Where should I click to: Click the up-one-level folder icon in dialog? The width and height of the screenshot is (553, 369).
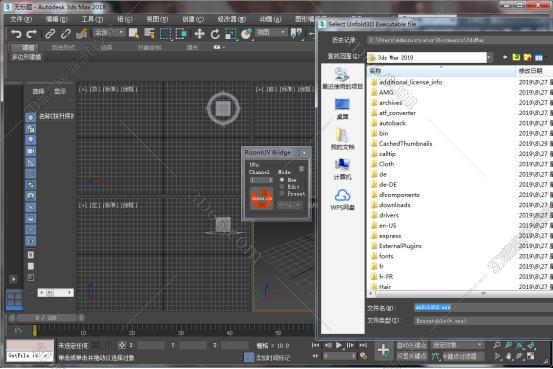click(516, 57)
